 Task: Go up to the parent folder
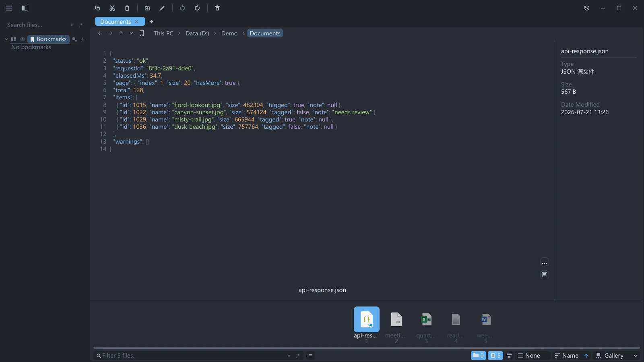click(121, 33)
